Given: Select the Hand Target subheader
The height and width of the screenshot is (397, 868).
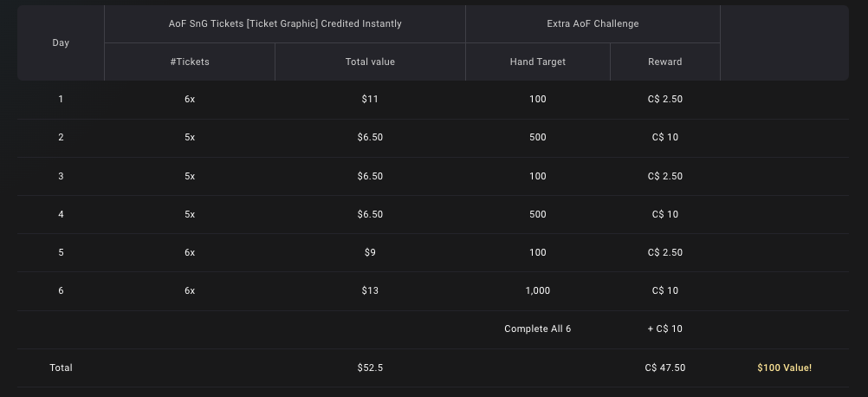Looking at the screenshot, I should tap(537, 62).
